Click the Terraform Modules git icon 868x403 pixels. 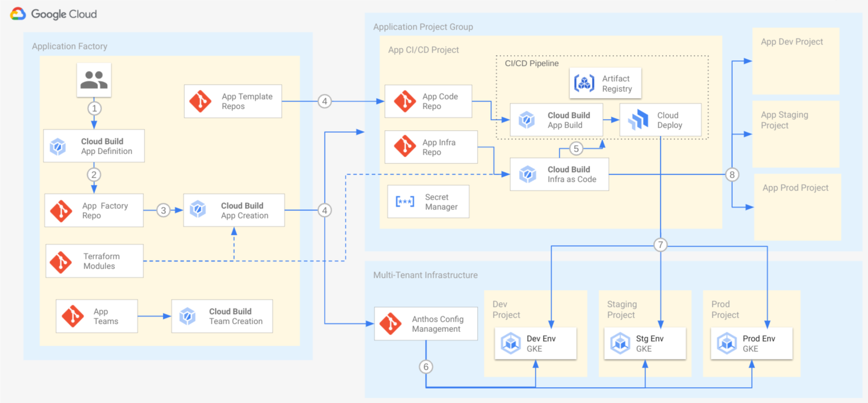coord(61,262)
